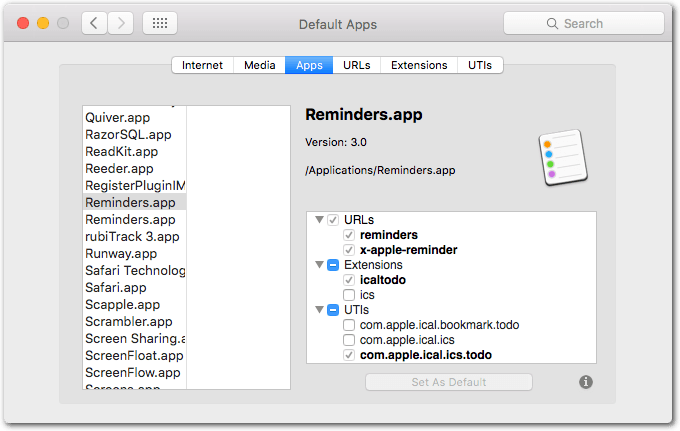680x431 pixels.
Task: Switch to the Internet tab
Action: [x=202, y=65]
